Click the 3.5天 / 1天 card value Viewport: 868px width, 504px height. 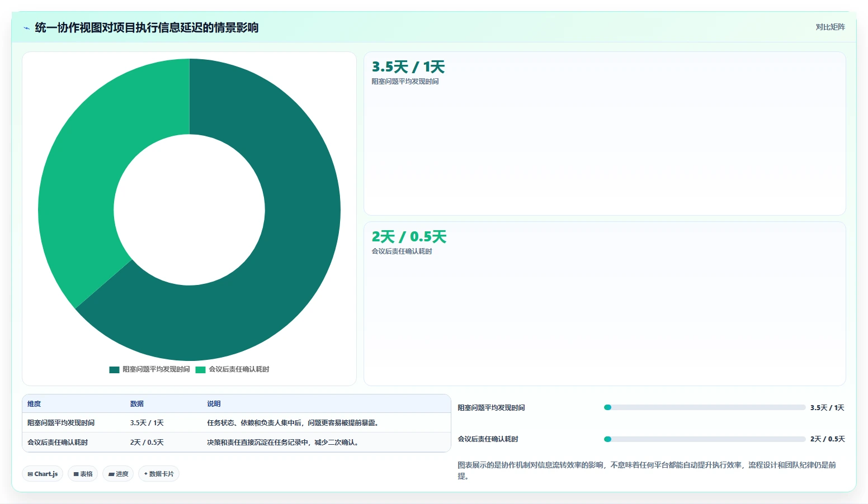[408, 67]
